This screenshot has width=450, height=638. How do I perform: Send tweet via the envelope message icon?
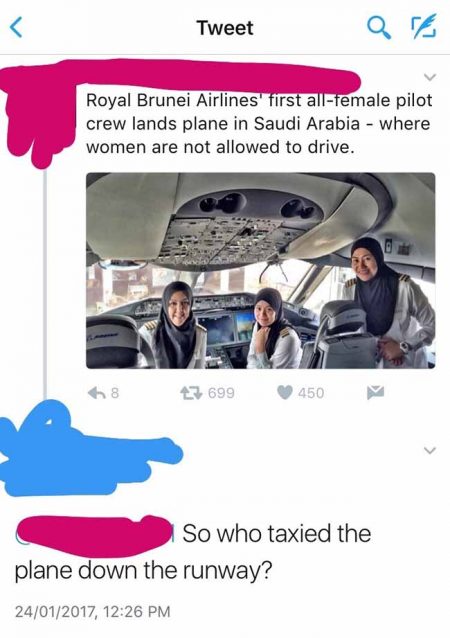375,393
